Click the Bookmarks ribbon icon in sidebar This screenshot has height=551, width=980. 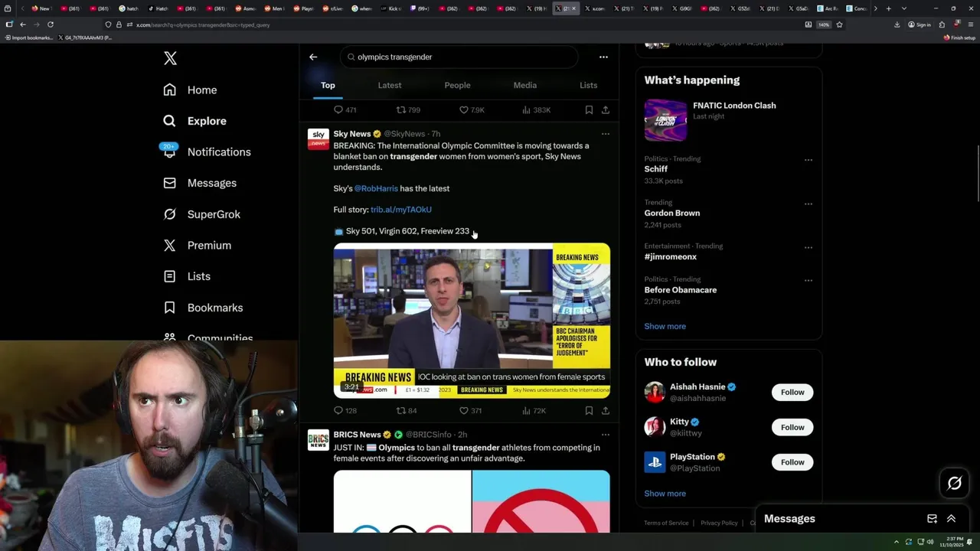[169, 308]
